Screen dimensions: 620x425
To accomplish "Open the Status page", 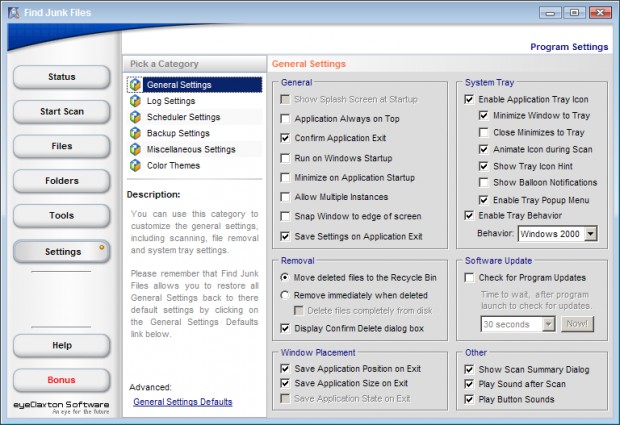I will (x=62, y=77).
